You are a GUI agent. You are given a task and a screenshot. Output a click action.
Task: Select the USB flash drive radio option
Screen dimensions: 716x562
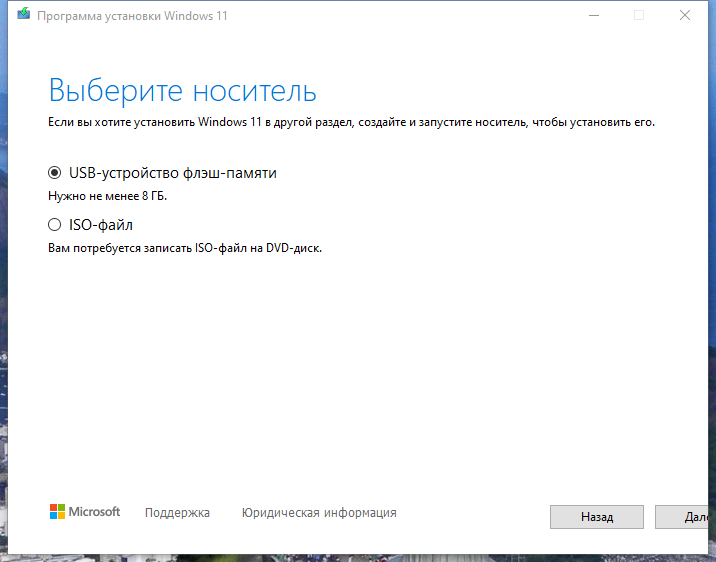point(54,173)
